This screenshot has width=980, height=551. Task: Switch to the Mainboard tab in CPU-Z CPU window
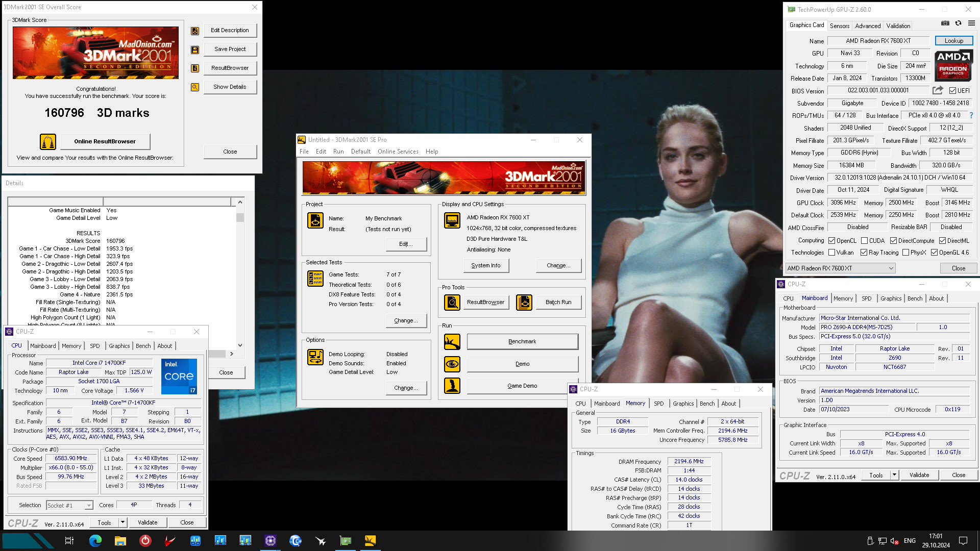click(x=43, y=346)
